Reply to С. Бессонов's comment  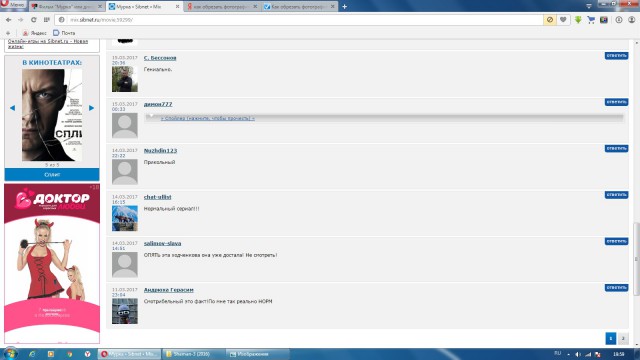click(x=616, y=56)
